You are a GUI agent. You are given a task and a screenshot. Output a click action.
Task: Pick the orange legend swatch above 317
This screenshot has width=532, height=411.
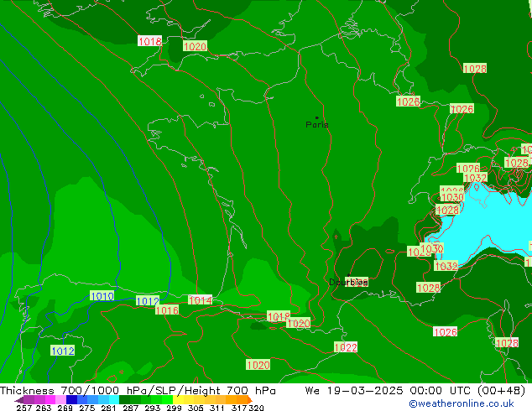pos(242,399)
